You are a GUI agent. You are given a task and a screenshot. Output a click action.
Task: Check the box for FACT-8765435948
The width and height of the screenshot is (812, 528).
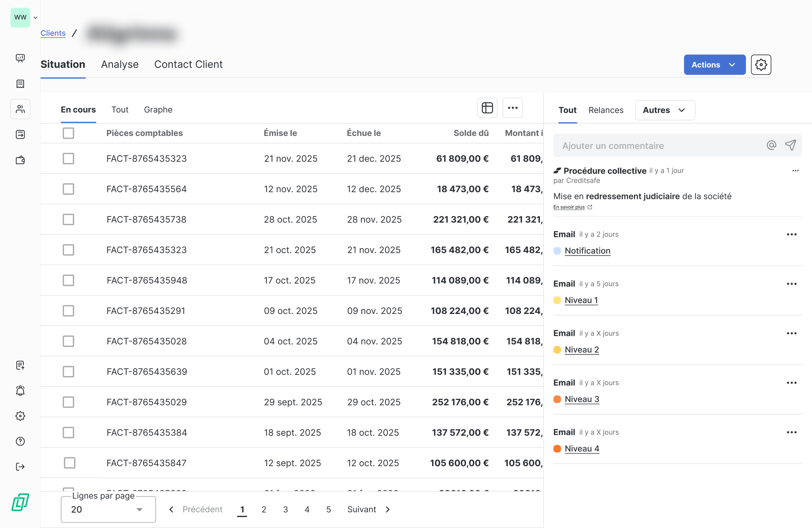pos(68,280)
